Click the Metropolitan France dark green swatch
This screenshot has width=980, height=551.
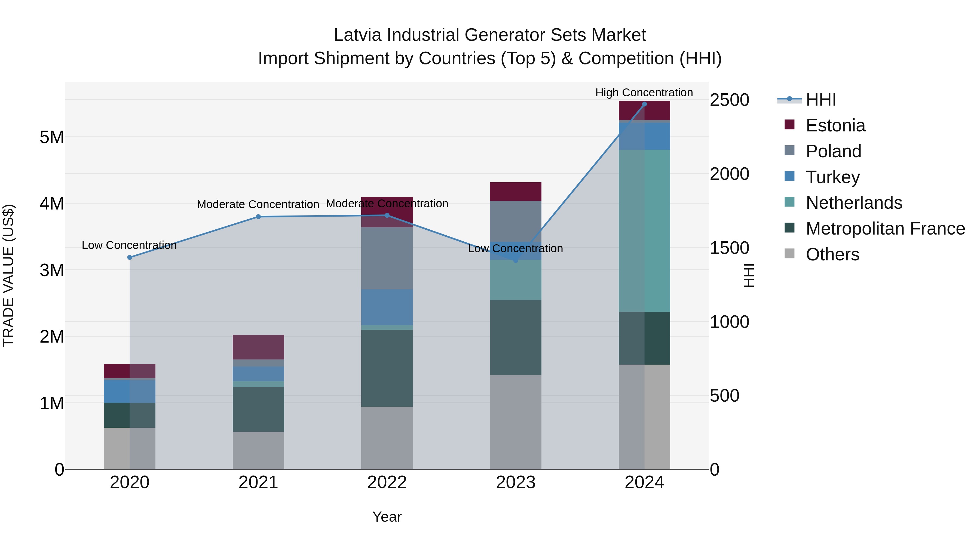pos(789,228)
